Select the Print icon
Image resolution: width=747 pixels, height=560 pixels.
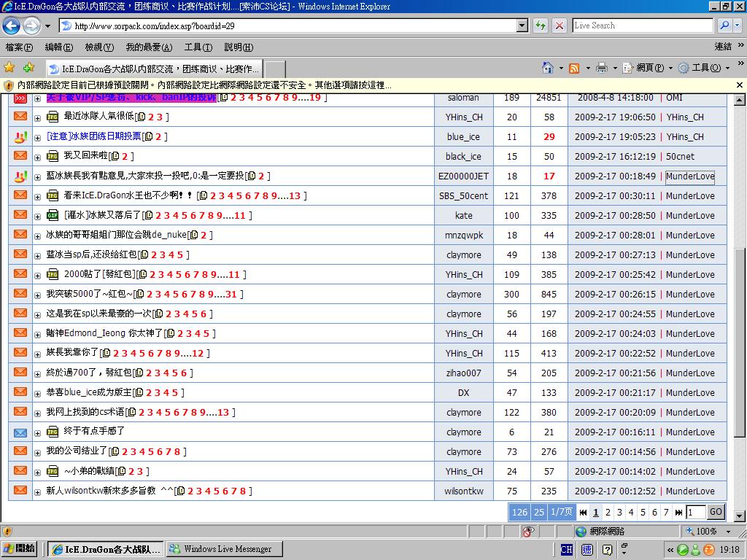[x=603, y=66]
